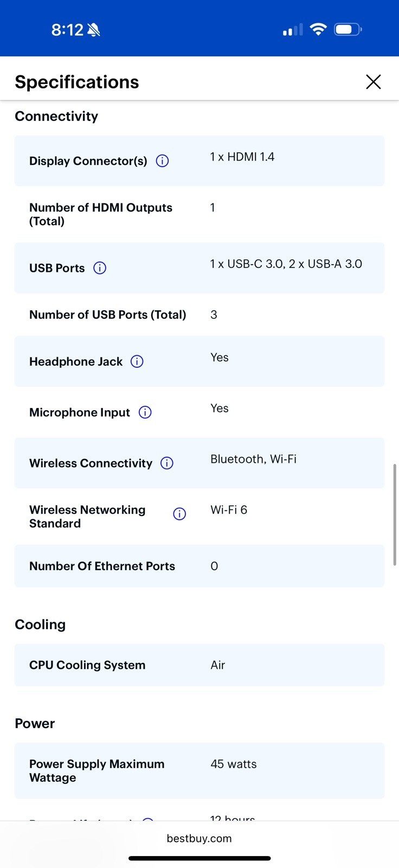Tap the cellular signal bars icon
The height and width of the screenshot is (868, 399).
(293, 30)
